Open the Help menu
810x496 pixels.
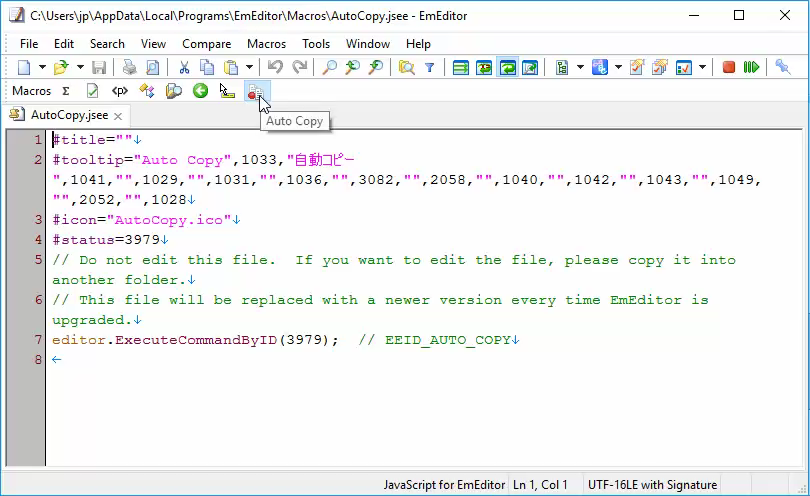[x=418, y=44]
